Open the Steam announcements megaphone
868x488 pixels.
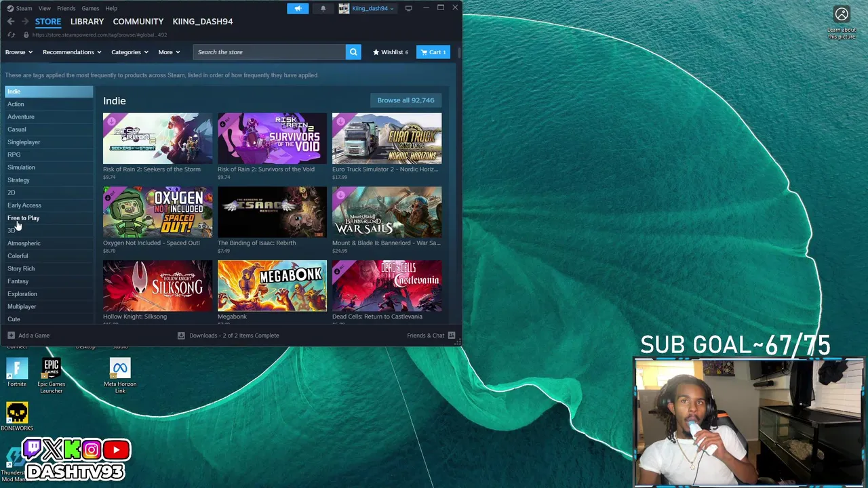297,8
